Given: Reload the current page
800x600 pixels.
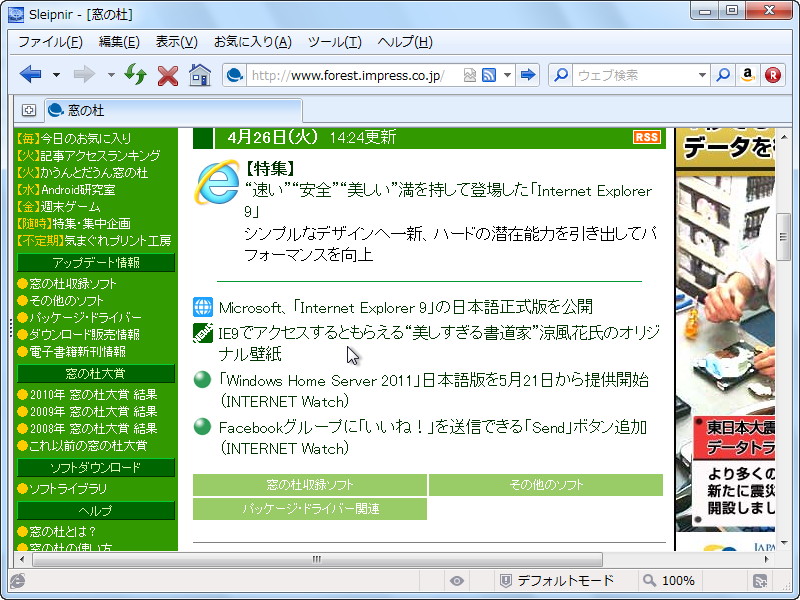Looking at the screenshot, I should pos(135,74).
